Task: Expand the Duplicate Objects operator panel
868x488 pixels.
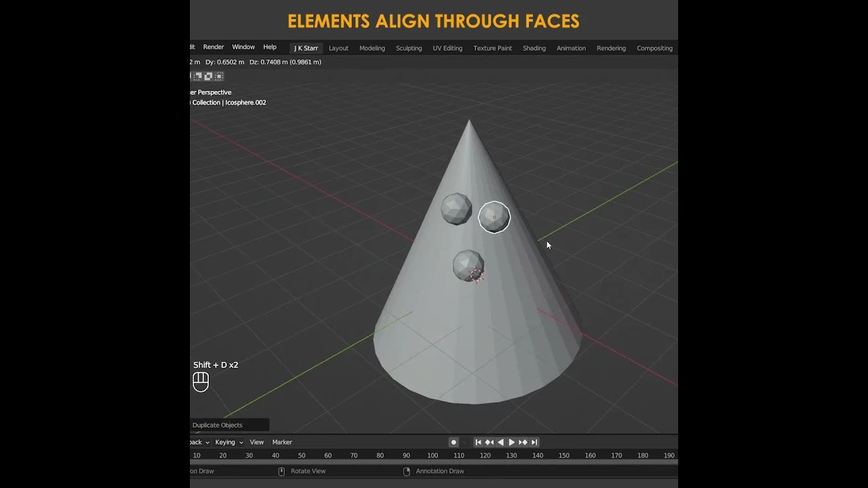Action: [229, 425]
